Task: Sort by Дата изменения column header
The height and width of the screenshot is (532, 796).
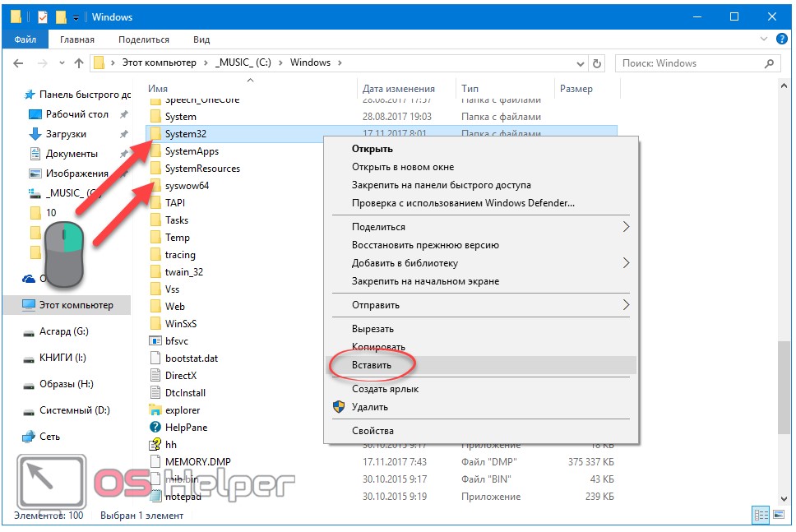Action: (399, 89)
